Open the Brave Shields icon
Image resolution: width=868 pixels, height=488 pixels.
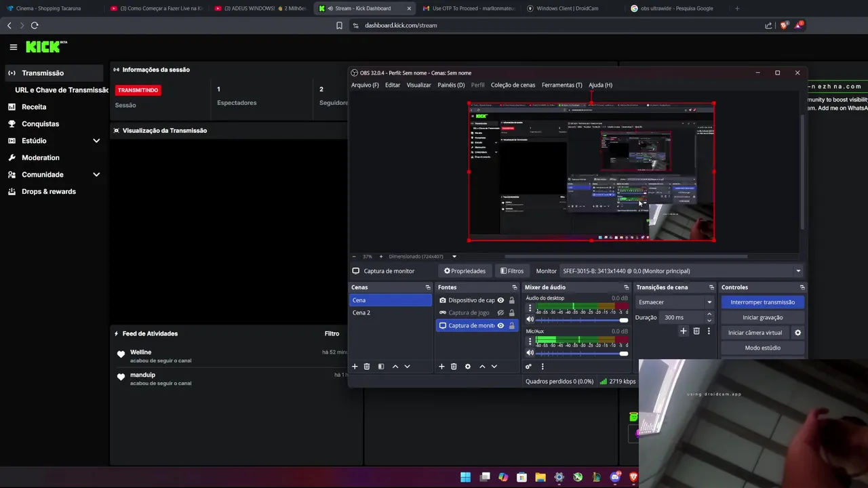coord(784,25)
